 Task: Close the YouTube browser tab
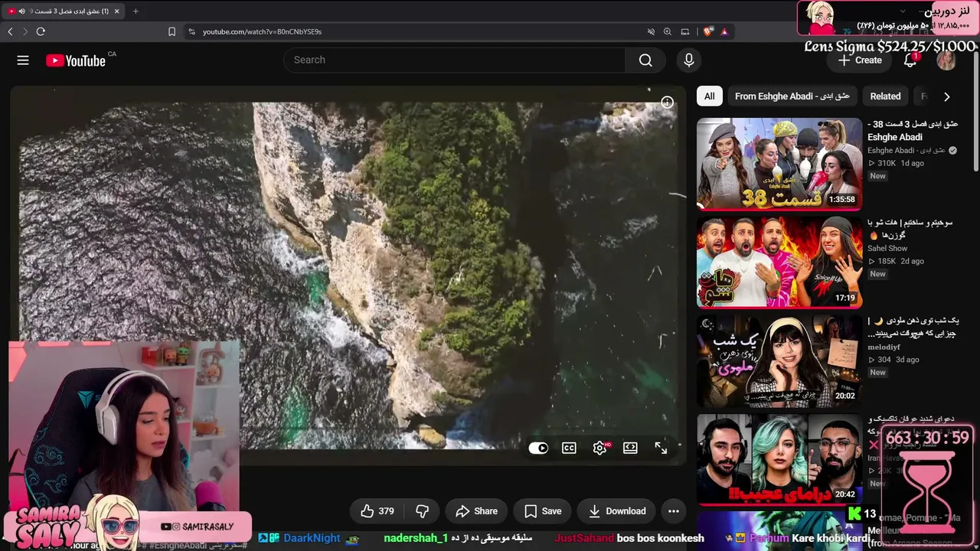point(116,11)
